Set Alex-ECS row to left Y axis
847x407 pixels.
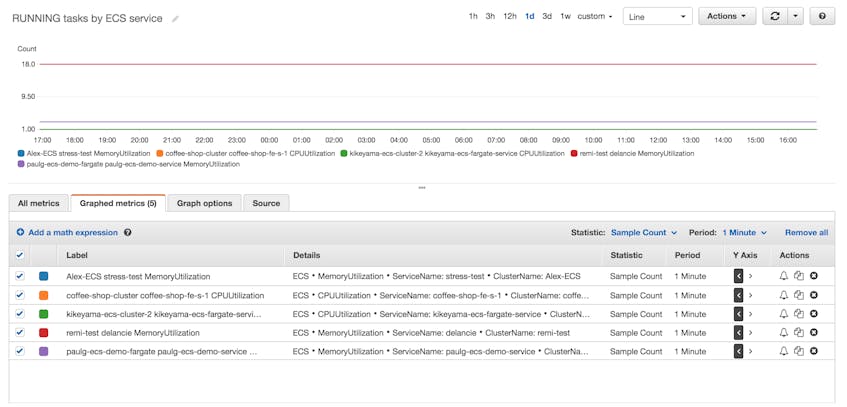pyautogui.click(x=738, y=276)
